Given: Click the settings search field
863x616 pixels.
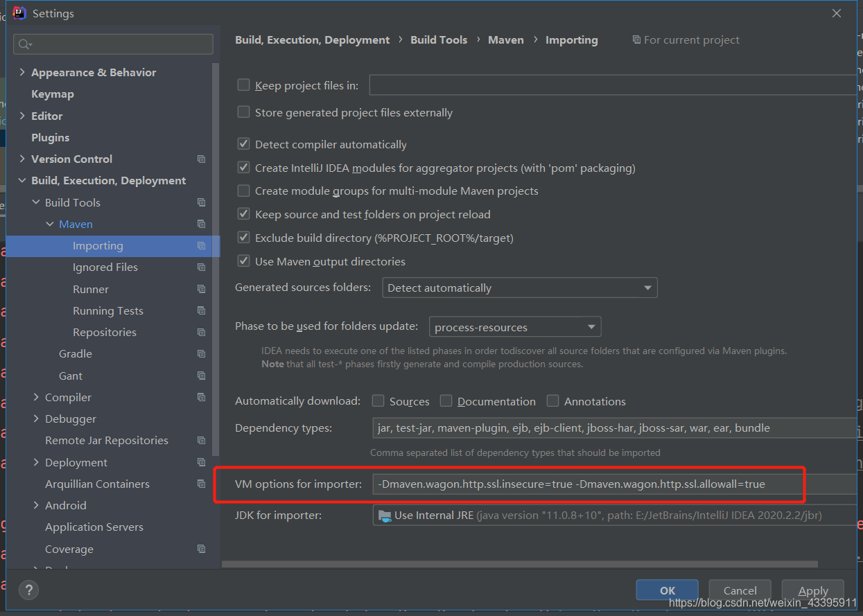Looking at the screenshot, I should 113,44.
